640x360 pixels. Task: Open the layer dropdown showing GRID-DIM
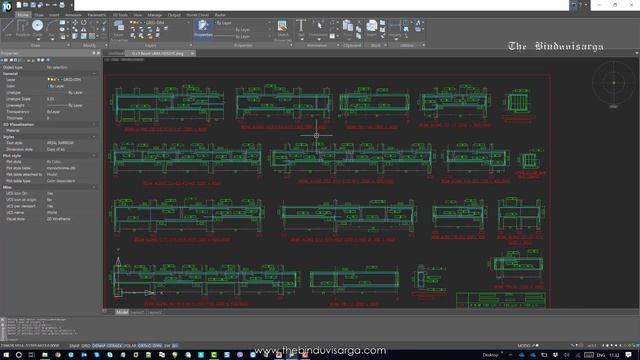(160, 23)
